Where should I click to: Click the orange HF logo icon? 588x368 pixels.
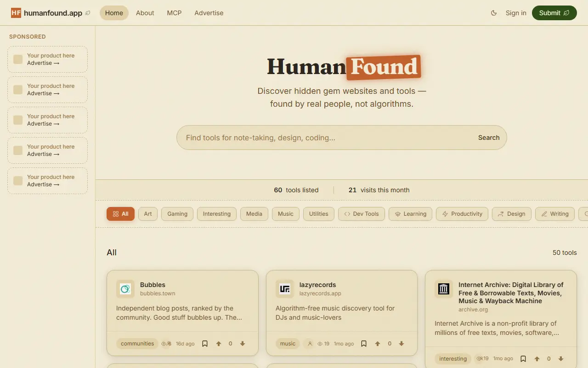(16, 13)
